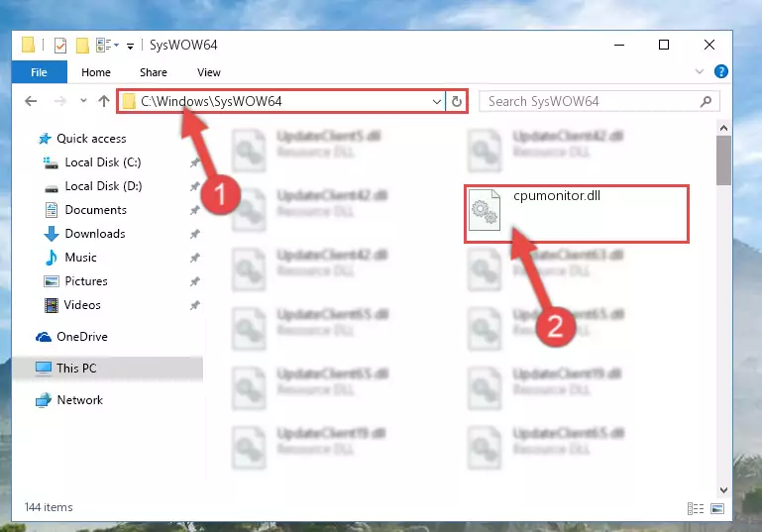Click the pin icon next to Pictures
This screenshot has width=762, height=532.
(x=195, y=281)
